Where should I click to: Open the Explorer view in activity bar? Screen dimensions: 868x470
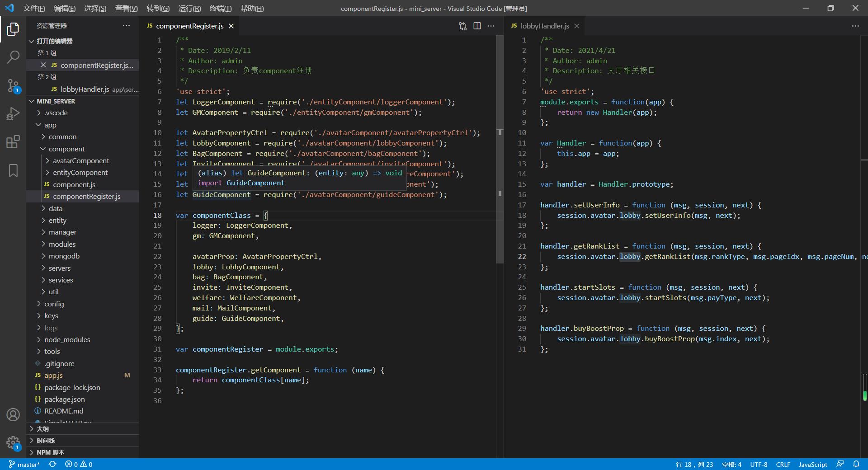13,29
